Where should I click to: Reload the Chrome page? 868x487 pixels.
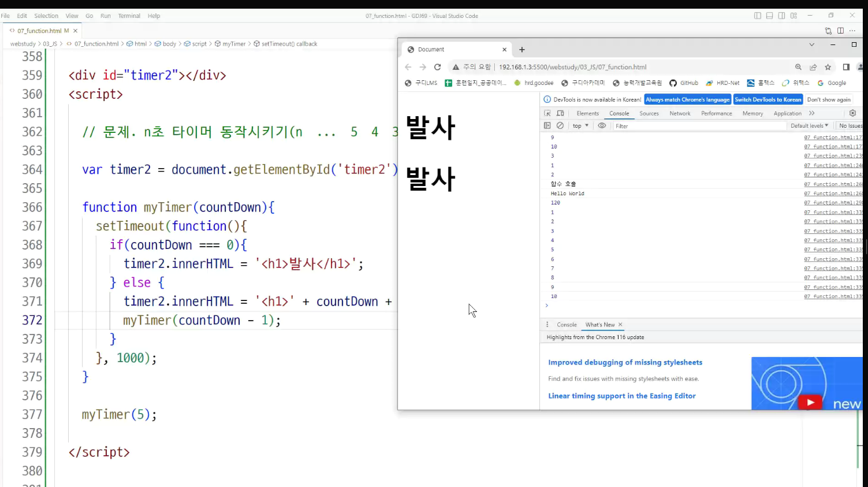tap(438, 67)
